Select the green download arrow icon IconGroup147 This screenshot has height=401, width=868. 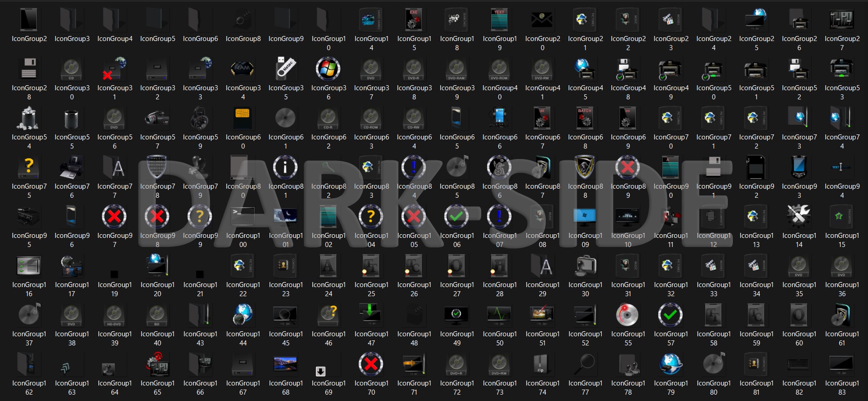[371, 315]
